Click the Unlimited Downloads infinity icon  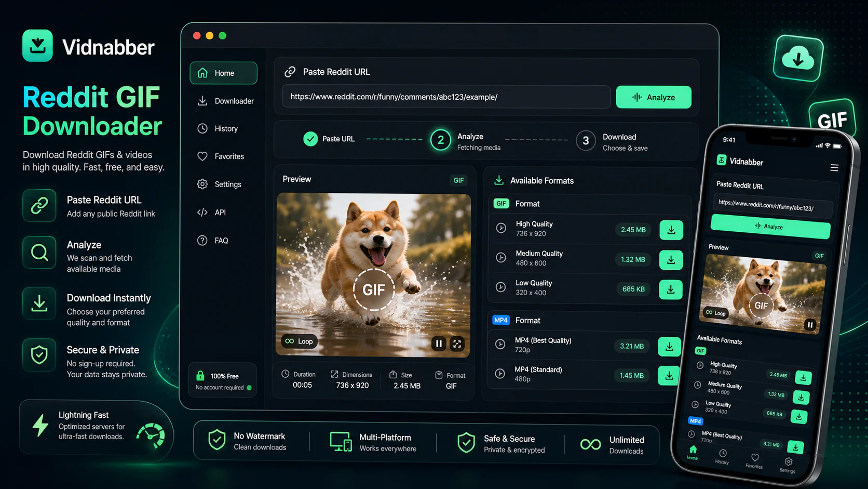[x=590, y=444]
